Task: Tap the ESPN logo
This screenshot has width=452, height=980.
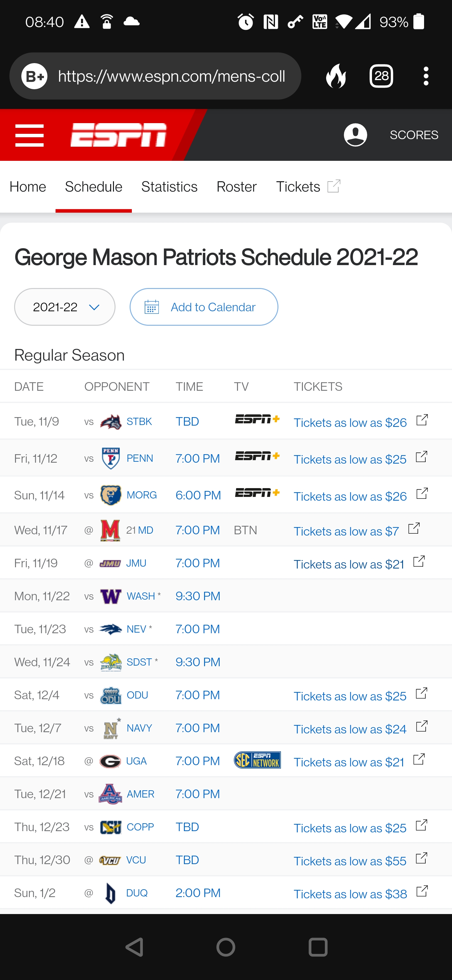Action: tap(119, 135)
